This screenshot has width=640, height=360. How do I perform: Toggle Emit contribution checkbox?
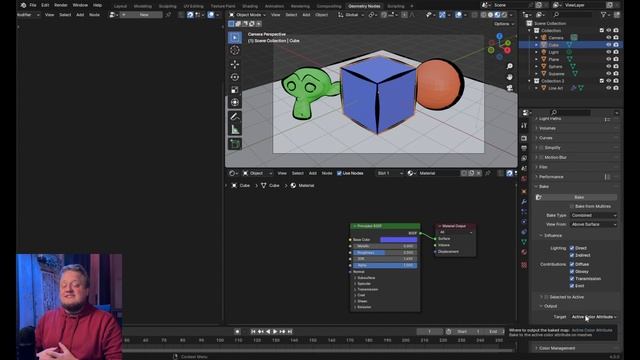[572, 286]
